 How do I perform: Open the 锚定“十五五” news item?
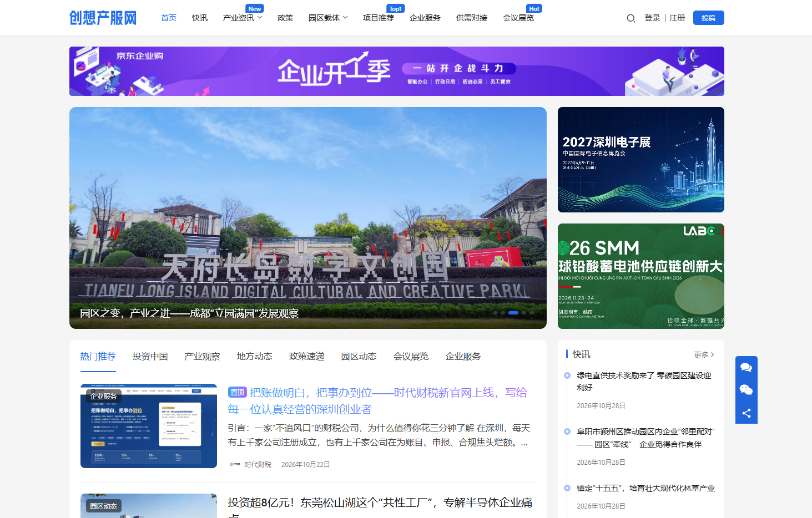pyautogui.click(x=645, y=488)
